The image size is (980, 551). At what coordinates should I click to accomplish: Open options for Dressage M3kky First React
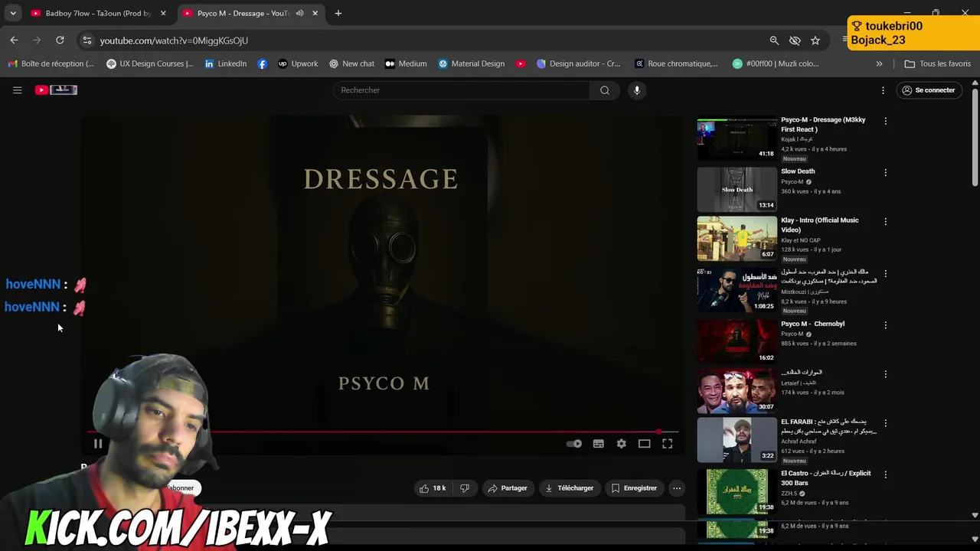(x=886, y=121)
